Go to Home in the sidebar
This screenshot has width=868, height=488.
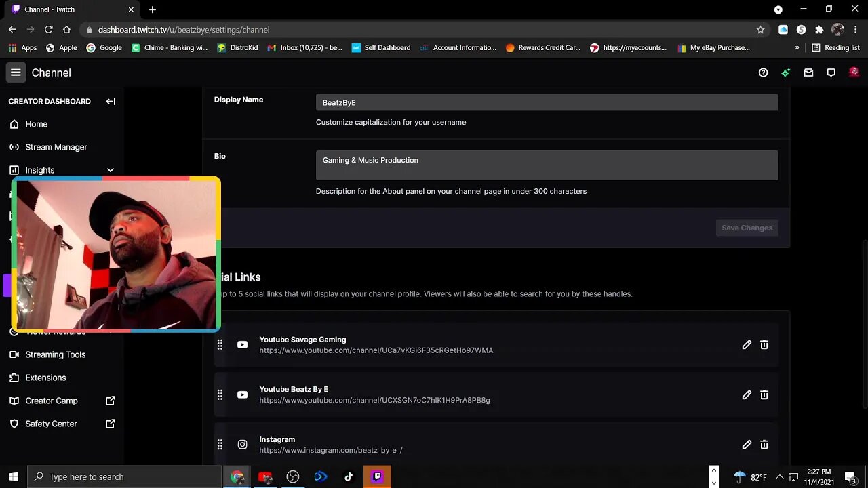click(36, 124)
